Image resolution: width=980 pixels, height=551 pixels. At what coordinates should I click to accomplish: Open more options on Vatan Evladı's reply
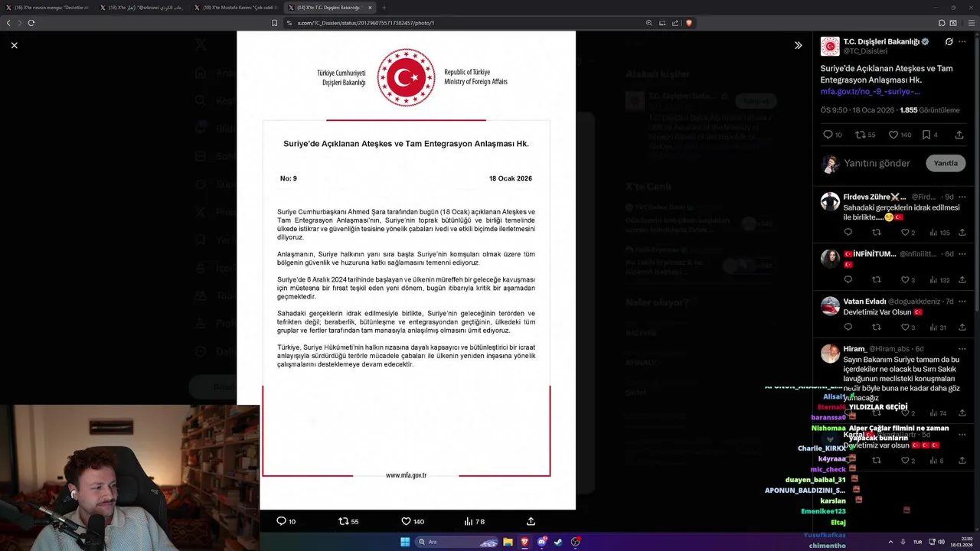point(962,302)
